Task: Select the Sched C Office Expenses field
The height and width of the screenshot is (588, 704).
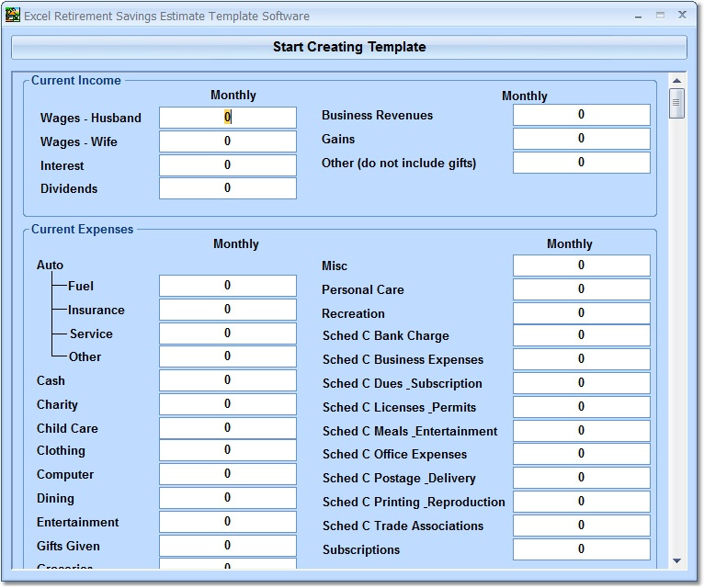Action: (x=582, y=454)
